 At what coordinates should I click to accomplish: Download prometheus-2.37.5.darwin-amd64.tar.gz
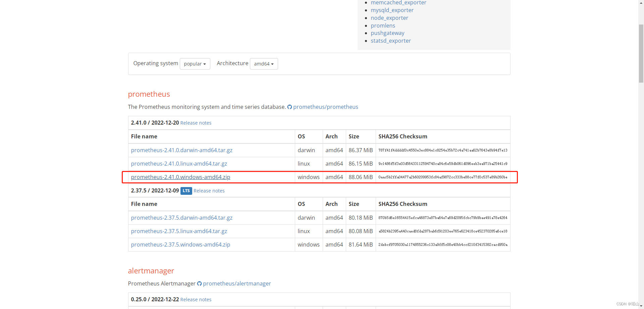[182, 218]
